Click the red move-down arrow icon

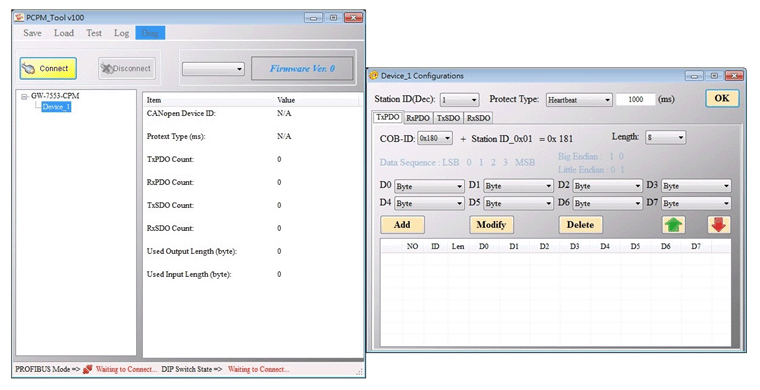[x=718, y=225]
